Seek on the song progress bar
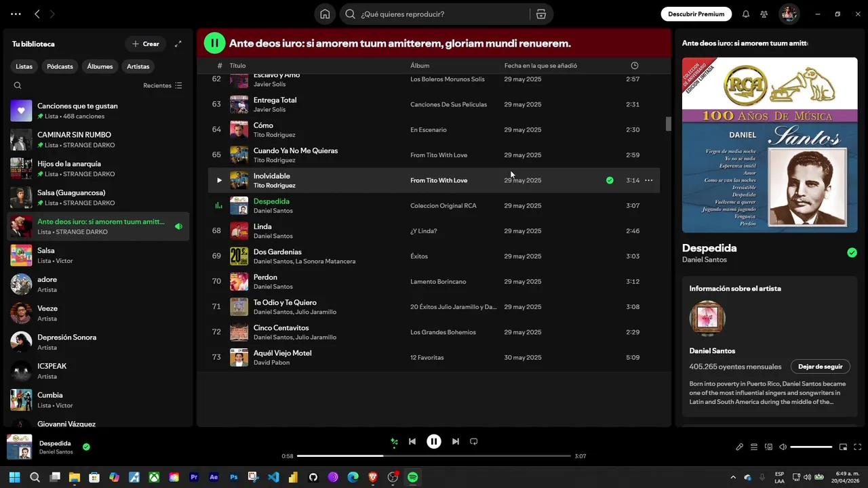868x488 pixels. (434, 456)
